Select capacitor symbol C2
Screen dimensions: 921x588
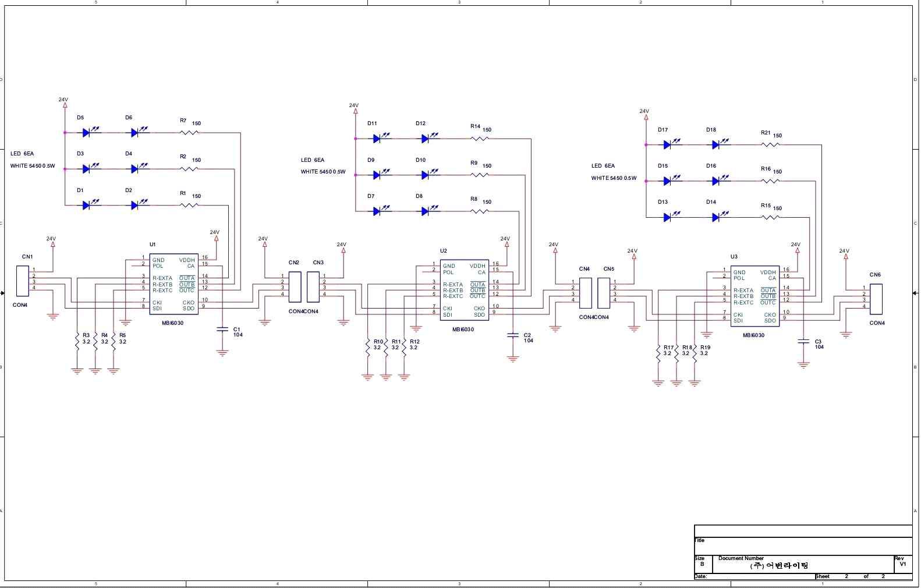click(x=512, y=335)
